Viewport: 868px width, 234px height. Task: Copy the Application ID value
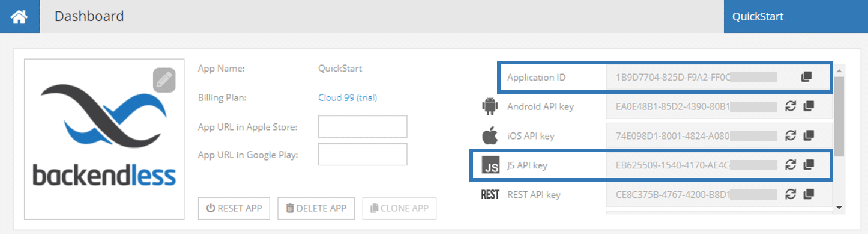click(x=806, y=77)
